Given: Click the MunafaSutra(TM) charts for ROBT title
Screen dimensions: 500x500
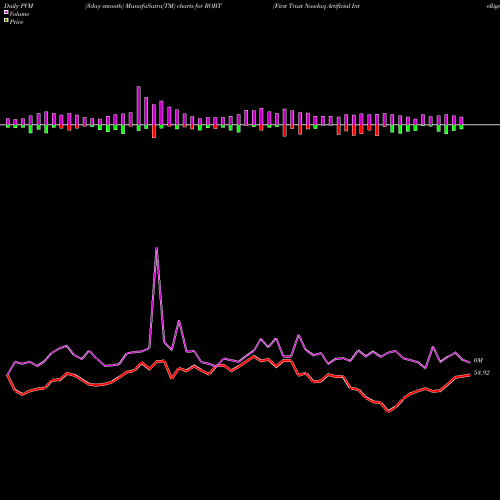Looking at the screenshot, I should (x=153, y=6).
